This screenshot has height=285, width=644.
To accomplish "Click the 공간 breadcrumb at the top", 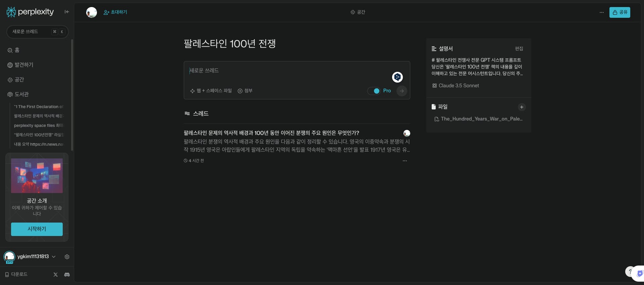I will (358, 12).
